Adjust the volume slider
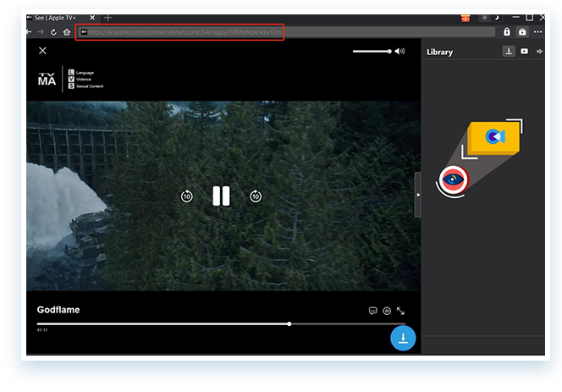The image size is (562, 392). tap(372, 52)
